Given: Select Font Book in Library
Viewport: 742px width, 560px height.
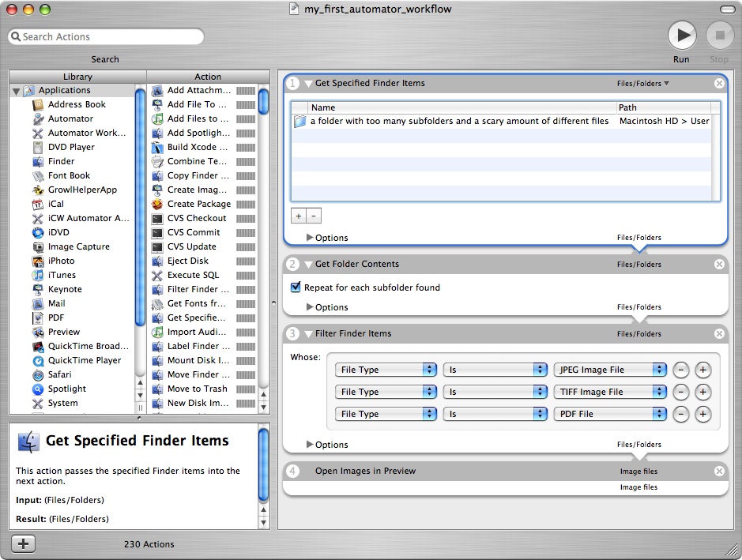Looking at the screenshot, I should (x=69, y=175).
